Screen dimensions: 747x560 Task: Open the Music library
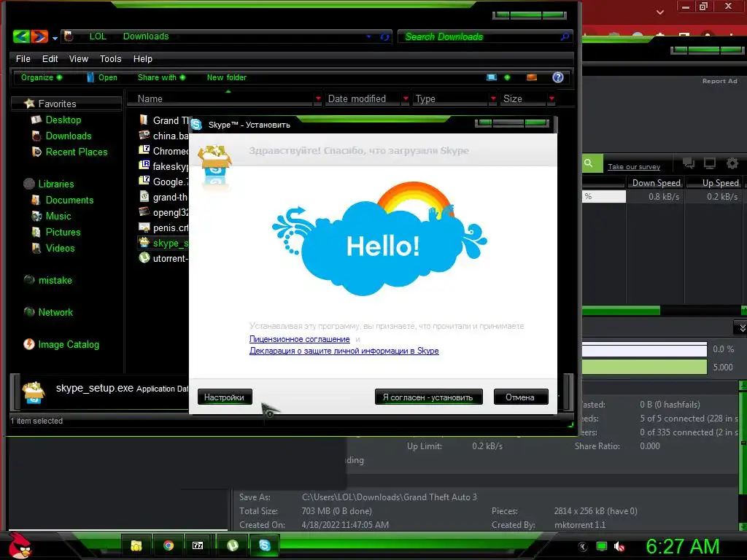point(52,216)
